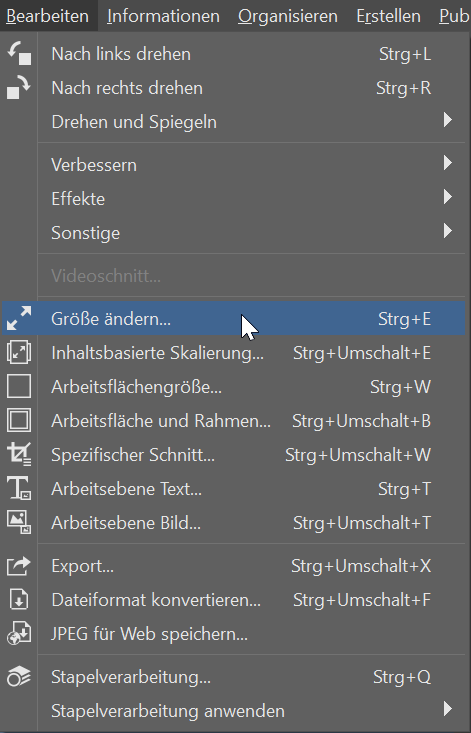
Task: Open the Organisieren menu
Action: pos(288,16)
